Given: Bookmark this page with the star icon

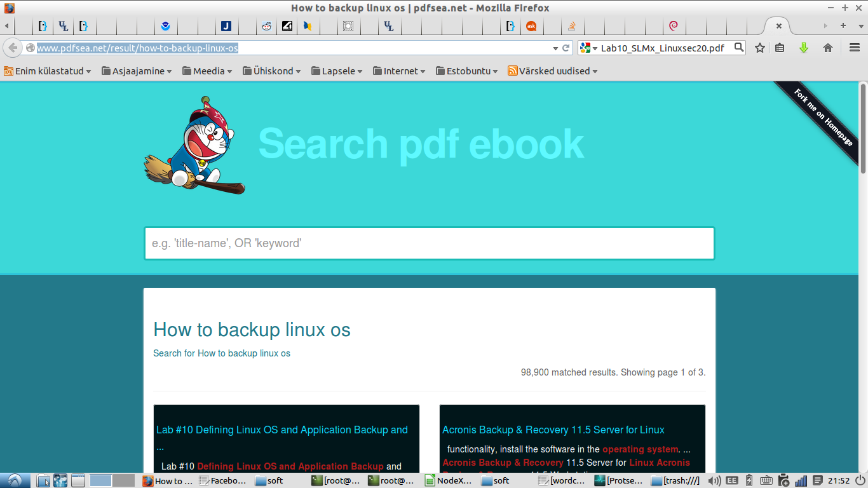Looking at the screenshot, I should pos(759,48).
